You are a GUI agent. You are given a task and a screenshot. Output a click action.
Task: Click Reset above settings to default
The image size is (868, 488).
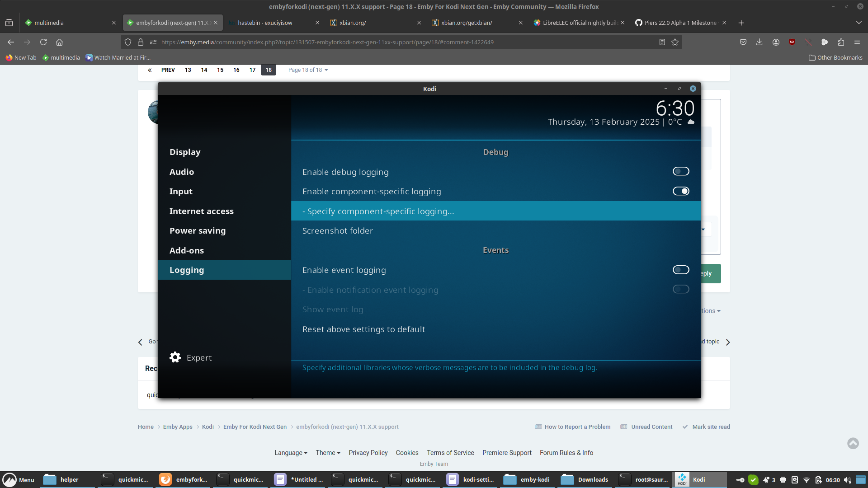[x=363, y=329]
